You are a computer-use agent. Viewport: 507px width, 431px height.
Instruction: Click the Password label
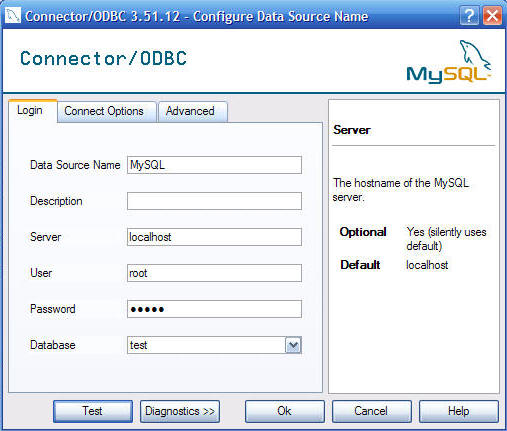click(x=53, y=309)
